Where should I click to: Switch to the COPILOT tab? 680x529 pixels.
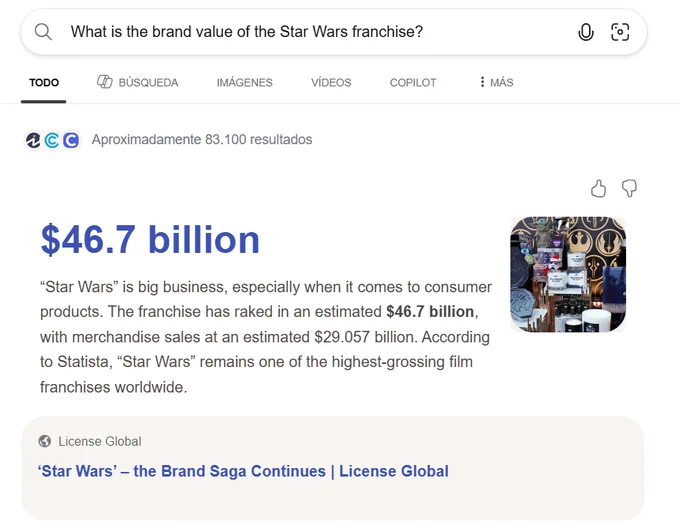pos(413,82)
